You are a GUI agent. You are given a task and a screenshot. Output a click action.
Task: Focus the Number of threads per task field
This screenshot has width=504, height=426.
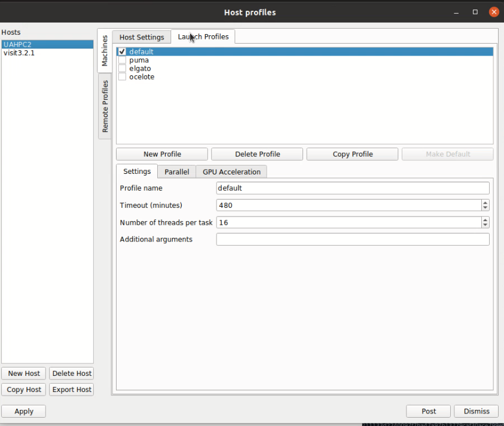click(349, 222)
